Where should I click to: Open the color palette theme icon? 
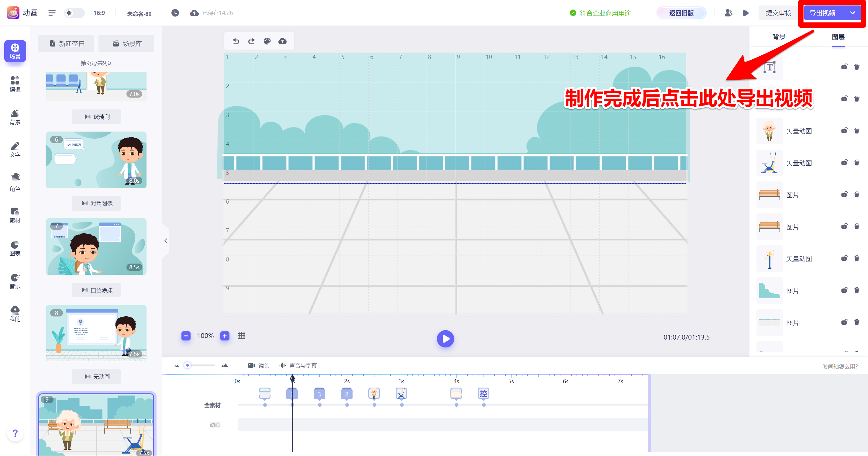(x=267, y=41)
